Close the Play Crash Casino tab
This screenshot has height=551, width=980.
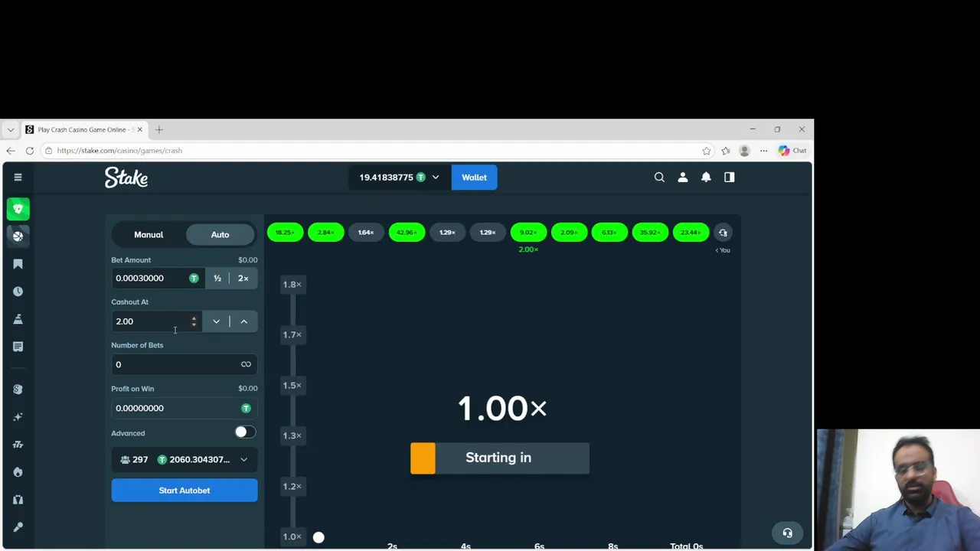tap(139, 129)
